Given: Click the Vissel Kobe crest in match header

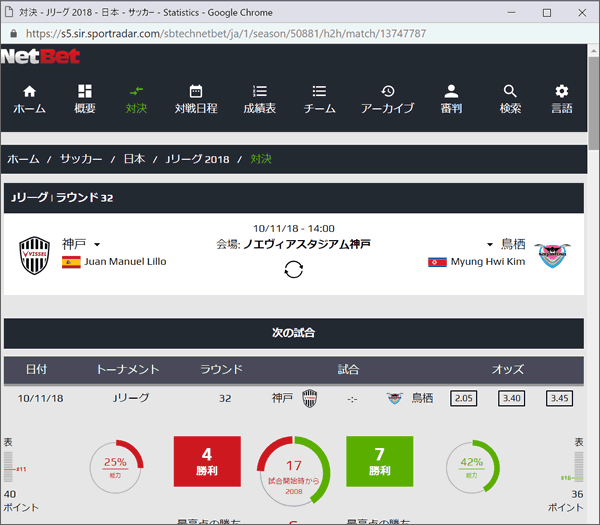Looking at the screenshot, I should coord(34,255).
